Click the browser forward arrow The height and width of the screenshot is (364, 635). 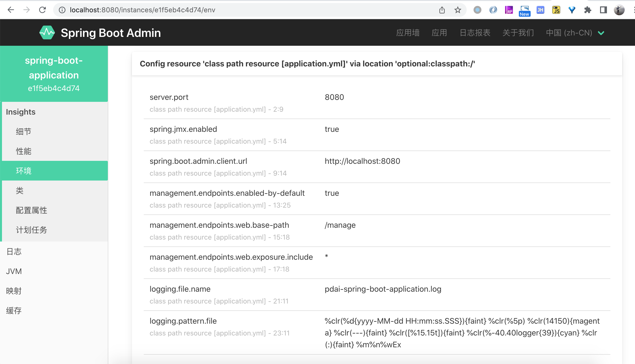click(27, 10)
